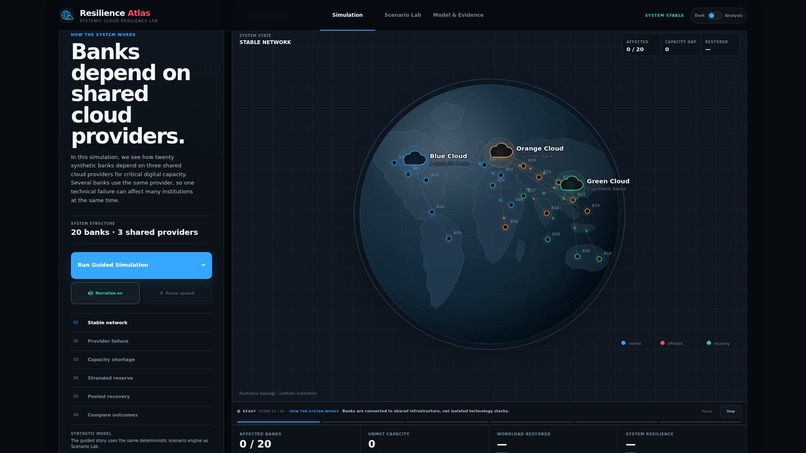This screenshot has height=453, width=806.
Task: Click the SYSTEM RESILIENCE metric panel
Action: pos(682,440)
